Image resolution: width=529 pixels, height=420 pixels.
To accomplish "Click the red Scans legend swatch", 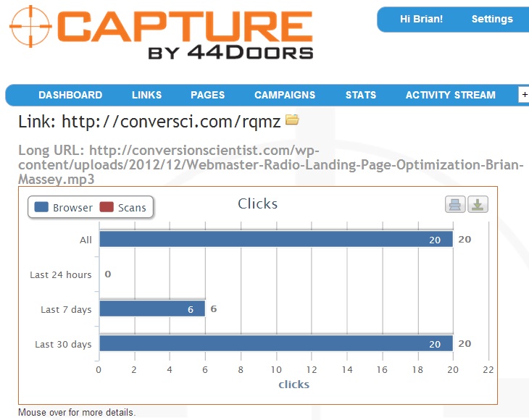I will 107,207.
